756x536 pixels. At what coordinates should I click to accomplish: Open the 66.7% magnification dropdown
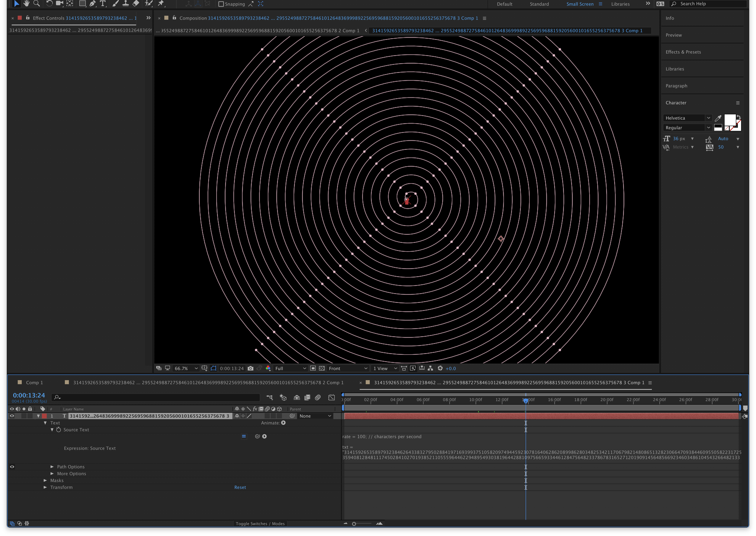pyautogui.click(x=186, y=368)
